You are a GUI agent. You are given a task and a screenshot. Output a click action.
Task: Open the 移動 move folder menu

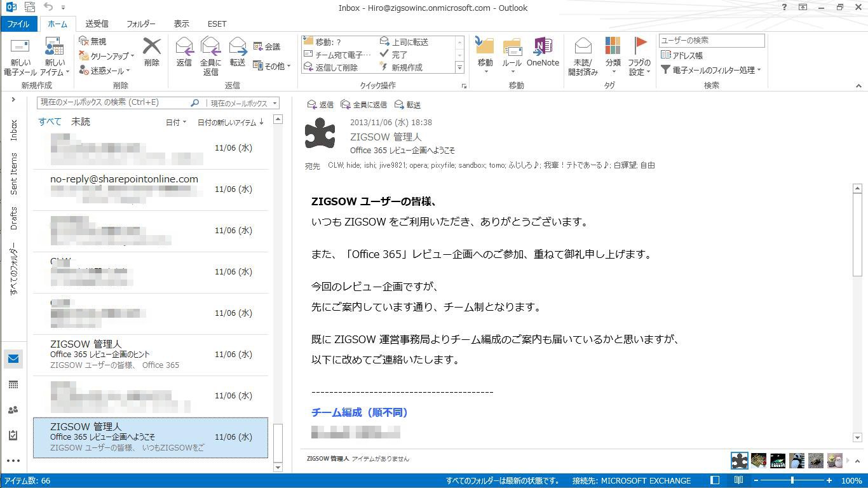[x=485, y=55]
